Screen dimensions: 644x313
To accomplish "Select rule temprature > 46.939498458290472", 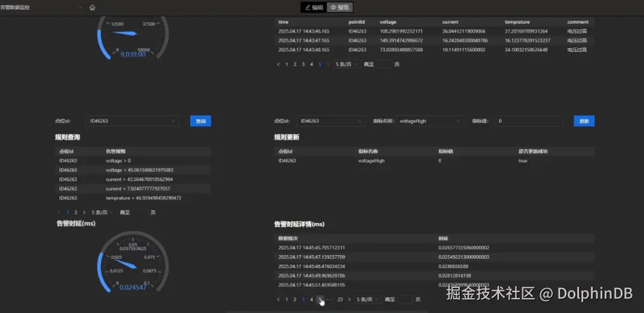I will click(143, 198).
